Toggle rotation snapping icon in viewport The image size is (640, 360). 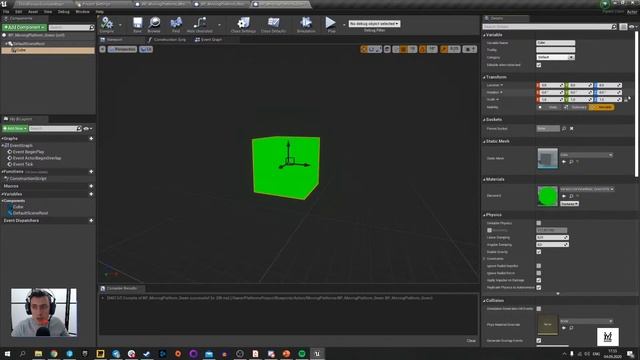point(423,49)
